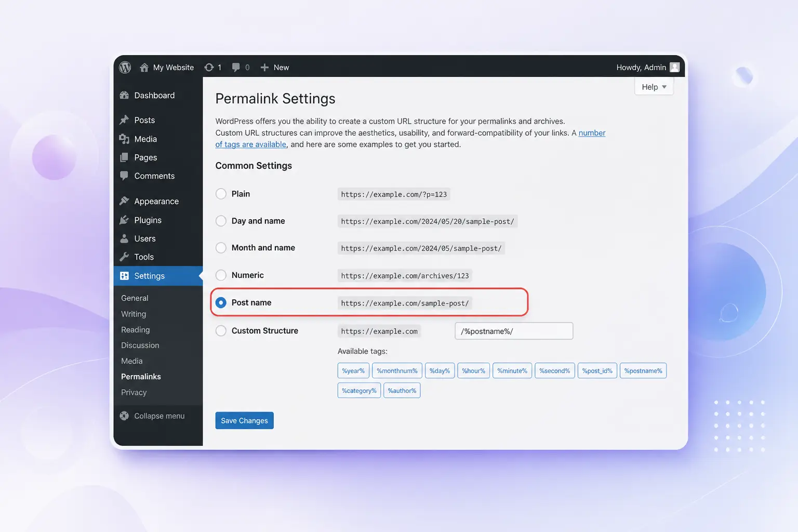Insert the %author% tag

point(402,390)
